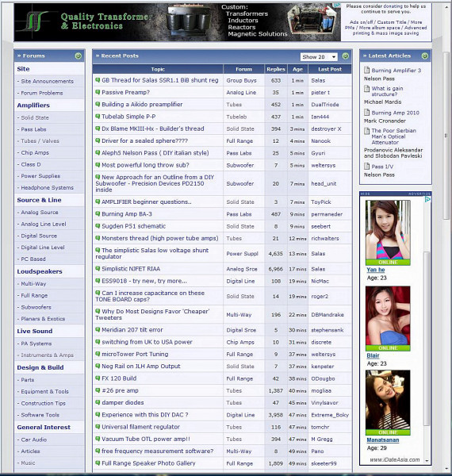This screenshot has width=452, height=476.
Task: Click new-post icon beside microTower Port Tuning
Action: tap(98, 354)
